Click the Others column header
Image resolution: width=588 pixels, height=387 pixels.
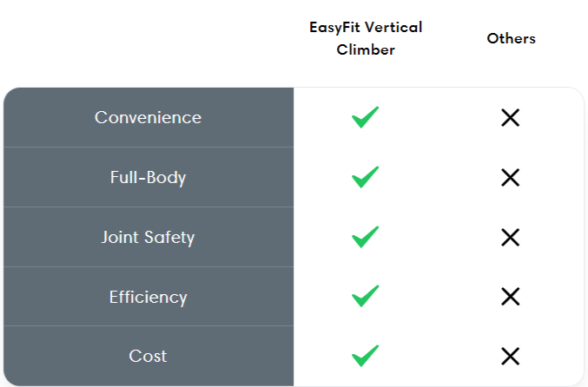point(511,38)
